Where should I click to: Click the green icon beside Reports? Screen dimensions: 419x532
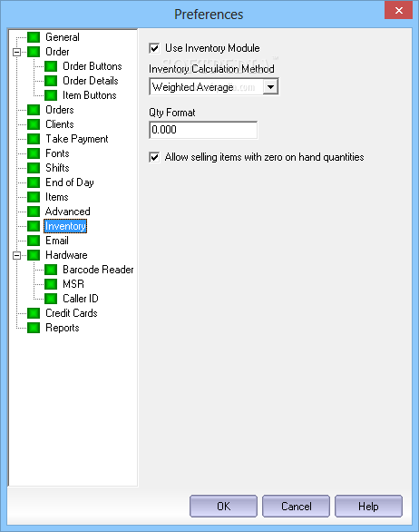click(34, 328)
